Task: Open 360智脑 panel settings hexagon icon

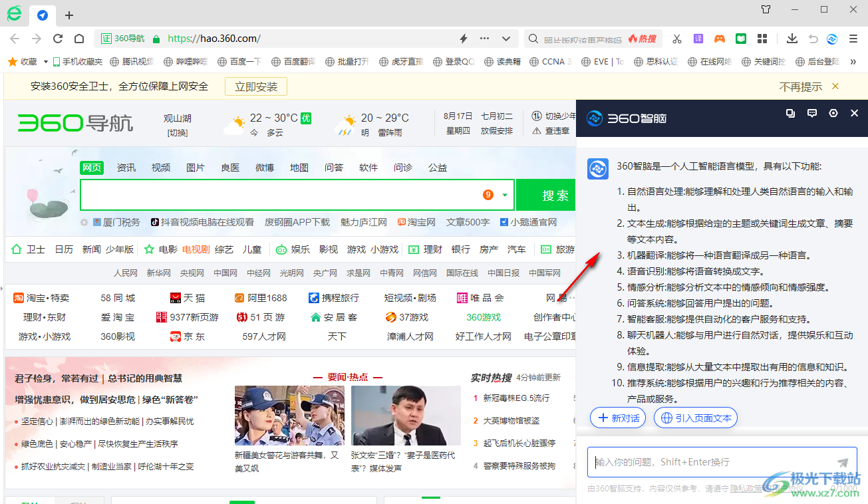Action: coord(833,114)
